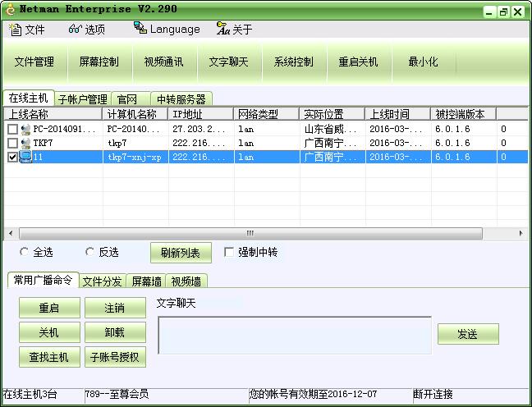The image size is (532, 407).
Task: Click location cell 山东省威
Action: pos(330,129)
